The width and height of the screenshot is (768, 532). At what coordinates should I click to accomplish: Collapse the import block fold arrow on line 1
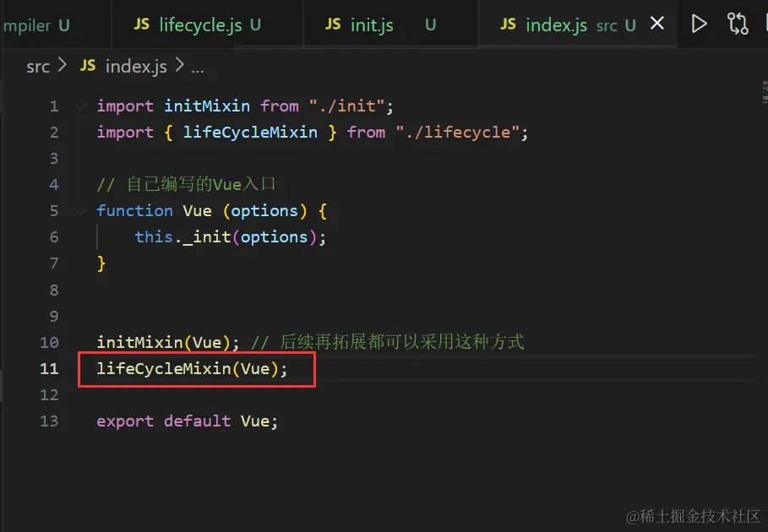point(81,106)
